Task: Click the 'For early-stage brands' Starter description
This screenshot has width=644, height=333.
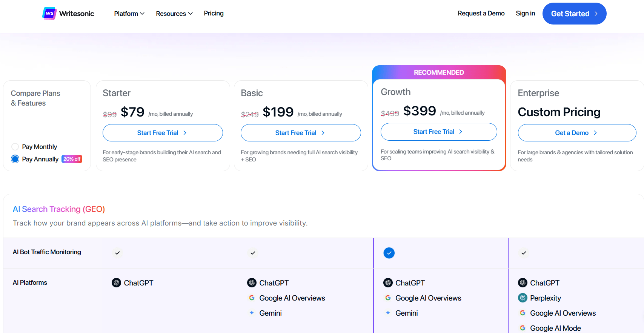Action: (162, 156)
